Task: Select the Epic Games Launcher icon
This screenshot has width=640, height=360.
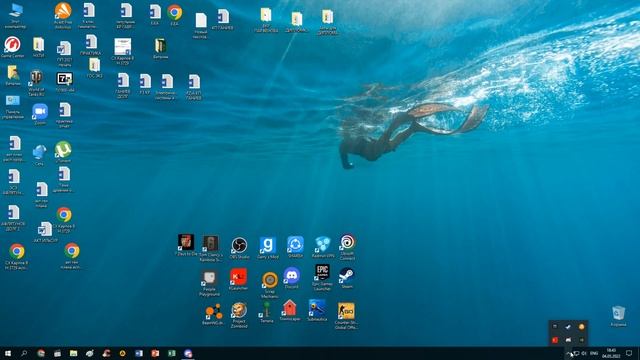Action: (x=322, y=278)
